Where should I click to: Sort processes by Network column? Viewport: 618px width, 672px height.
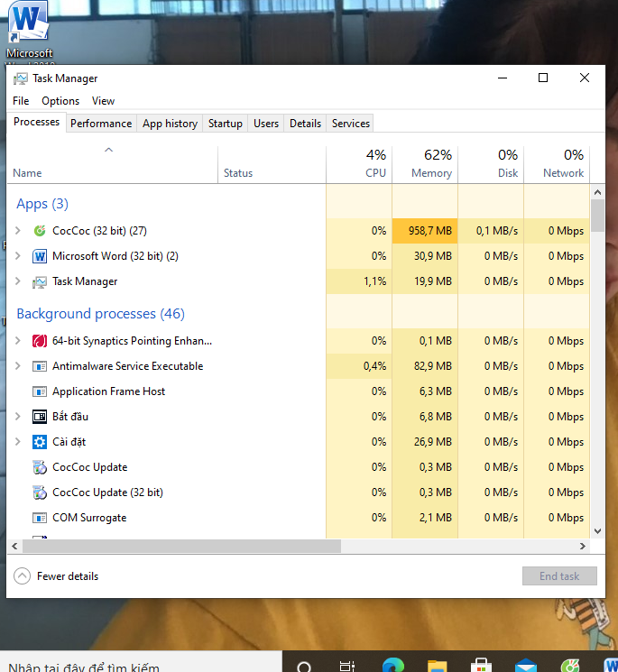point(558,164)
